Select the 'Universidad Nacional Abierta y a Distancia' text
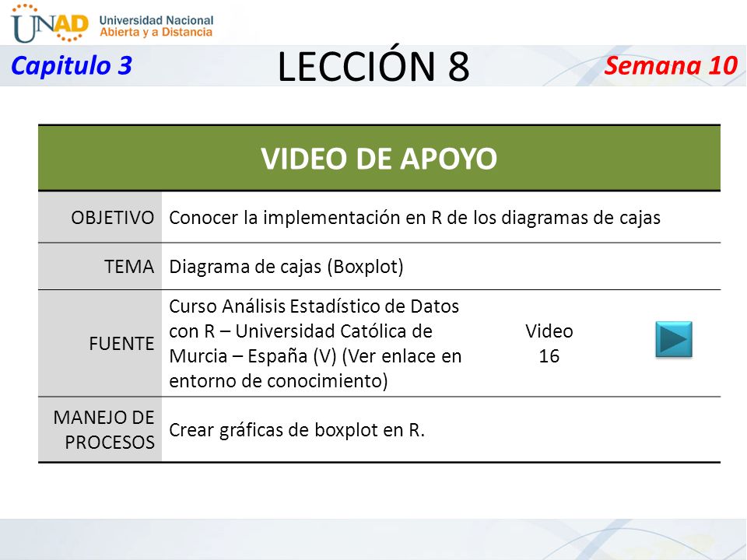747x560 pixels. point(156,26)
